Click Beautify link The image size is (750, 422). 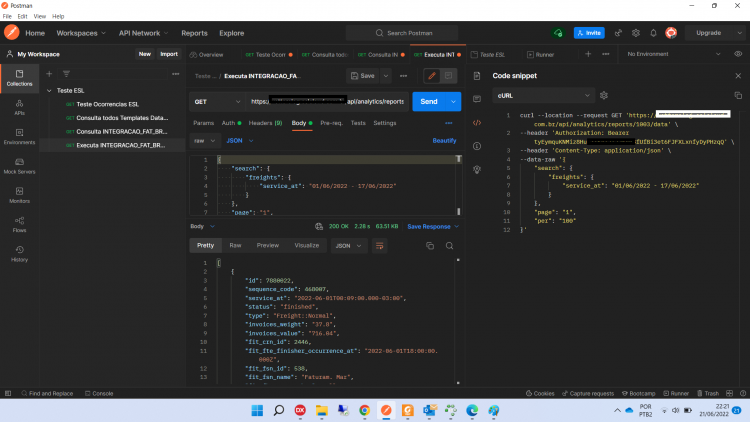[x=444, y=141]
